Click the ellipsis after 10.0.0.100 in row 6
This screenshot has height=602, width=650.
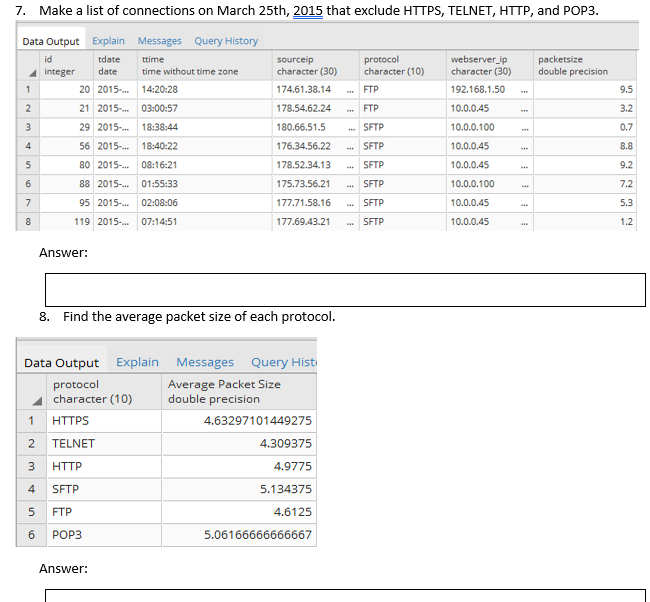pos(525,184)
